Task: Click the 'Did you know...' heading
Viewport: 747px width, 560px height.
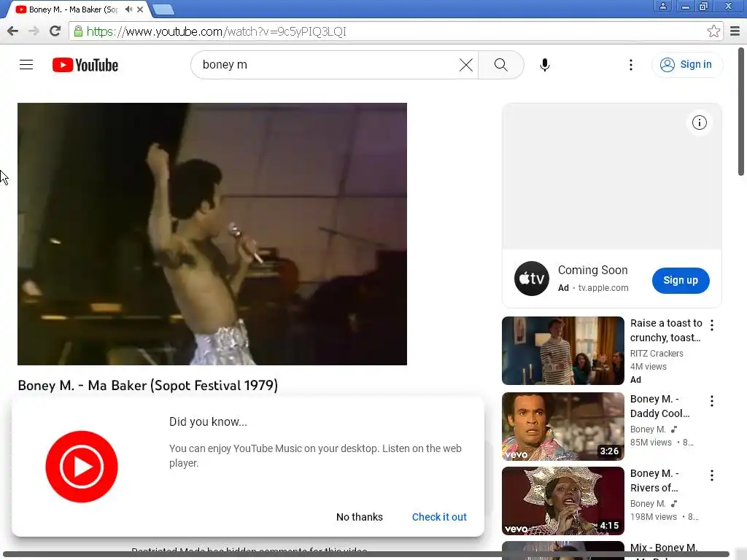Action: coord(208,422)
